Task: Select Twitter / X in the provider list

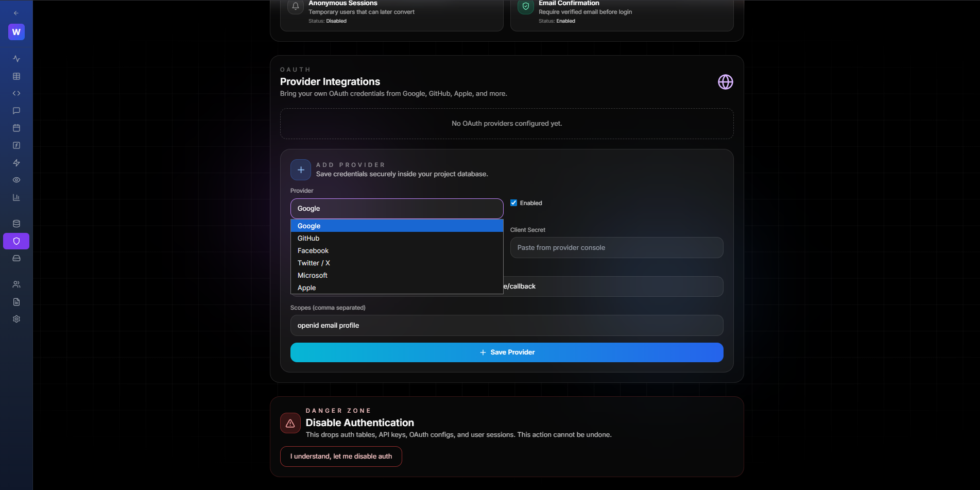Action: click(314, 263)
